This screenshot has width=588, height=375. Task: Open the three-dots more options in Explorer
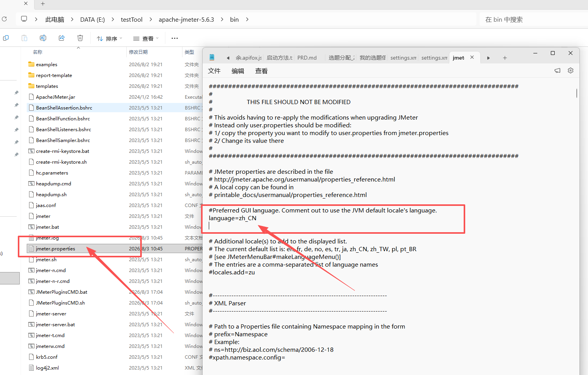[175, 38]
